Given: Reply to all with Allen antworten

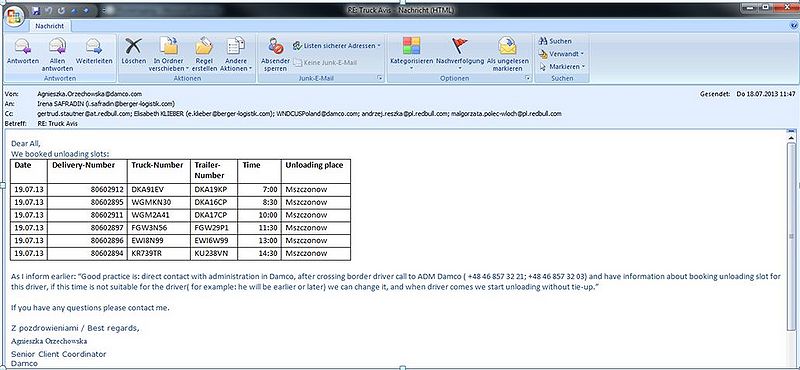Looking at the screenshot, I should point(57,55).
